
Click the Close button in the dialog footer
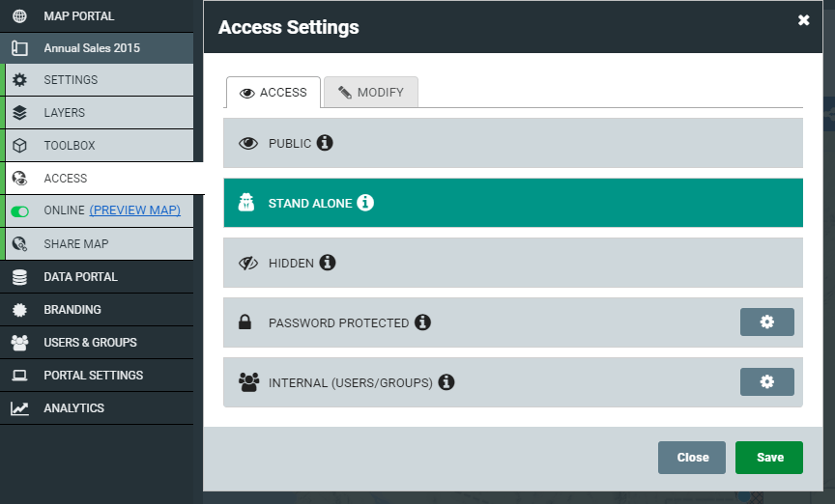692,457
